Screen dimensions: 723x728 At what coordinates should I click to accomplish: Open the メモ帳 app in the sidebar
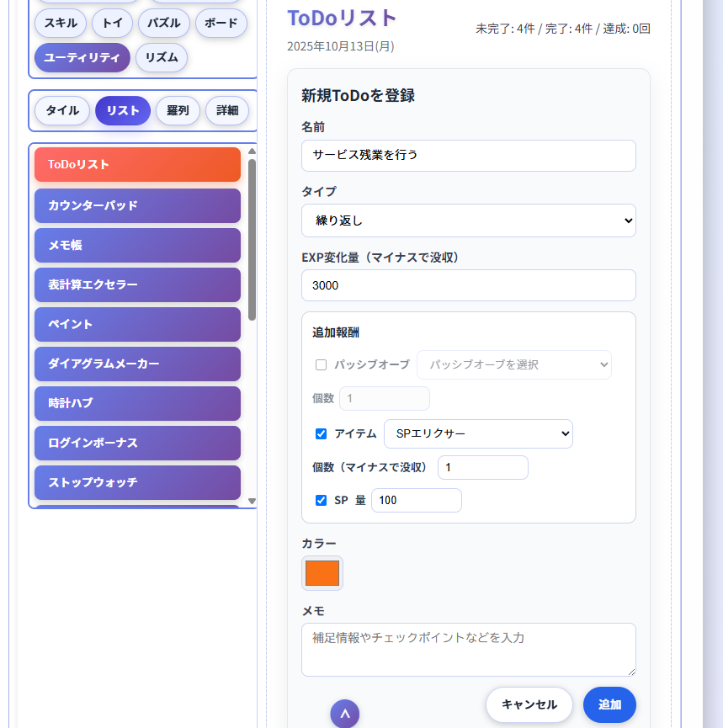click(x=137, y=245)
